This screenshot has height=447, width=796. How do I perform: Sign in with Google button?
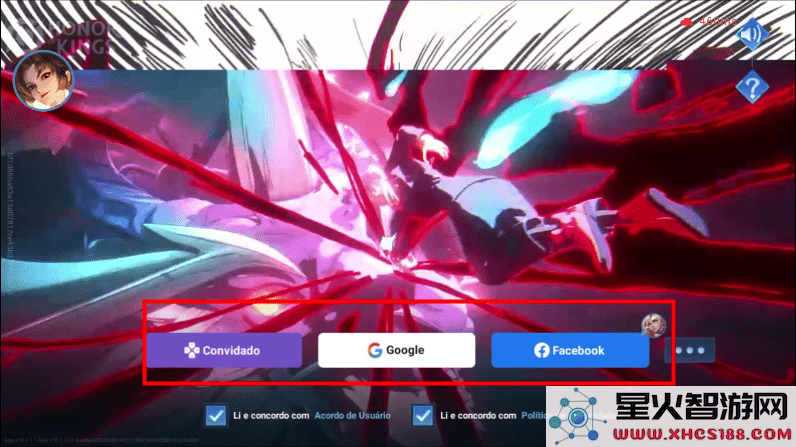point(396,350)
